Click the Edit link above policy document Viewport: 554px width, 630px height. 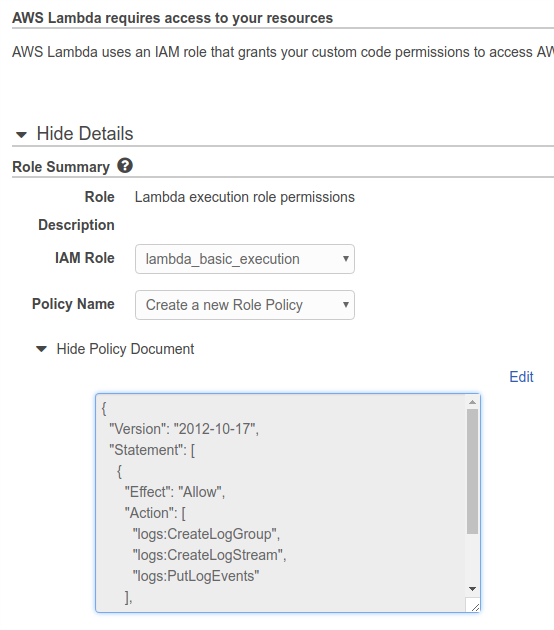tap(521, 377)
